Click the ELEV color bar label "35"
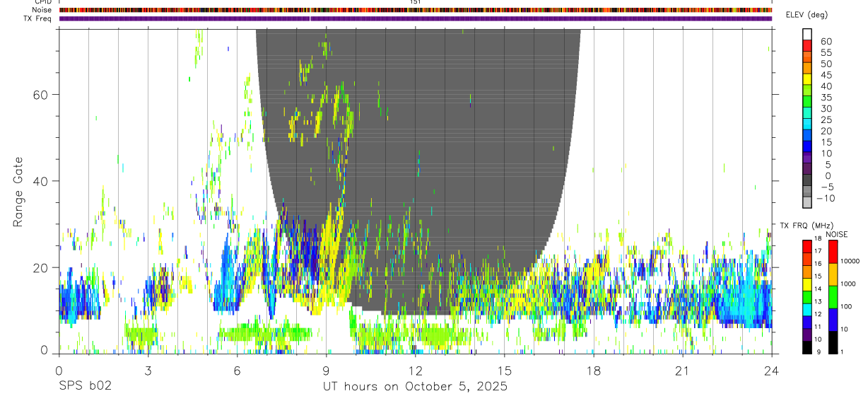The height and width of the screenshot is (401, 868). point(826,98)
